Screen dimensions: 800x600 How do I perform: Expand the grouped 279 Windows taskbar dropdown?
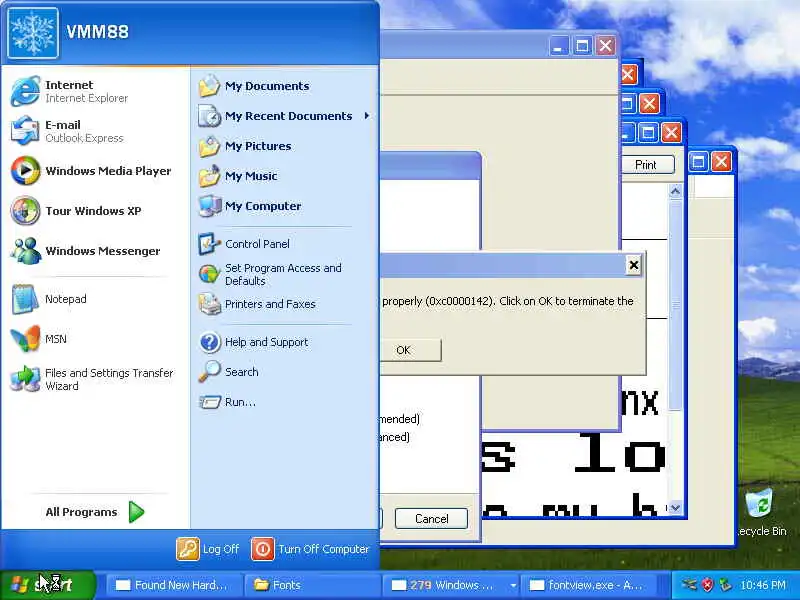pyautogui.click(x=513, y=585)
